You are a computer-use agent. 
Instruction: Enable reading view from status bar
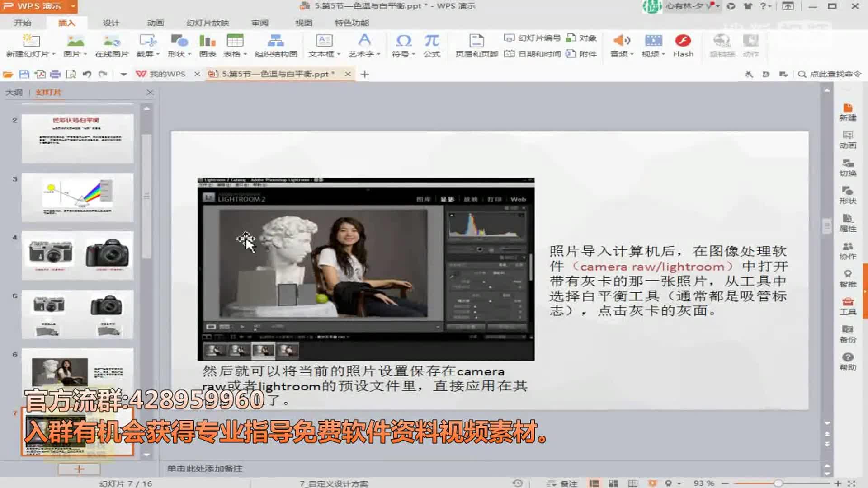point(632,483)
